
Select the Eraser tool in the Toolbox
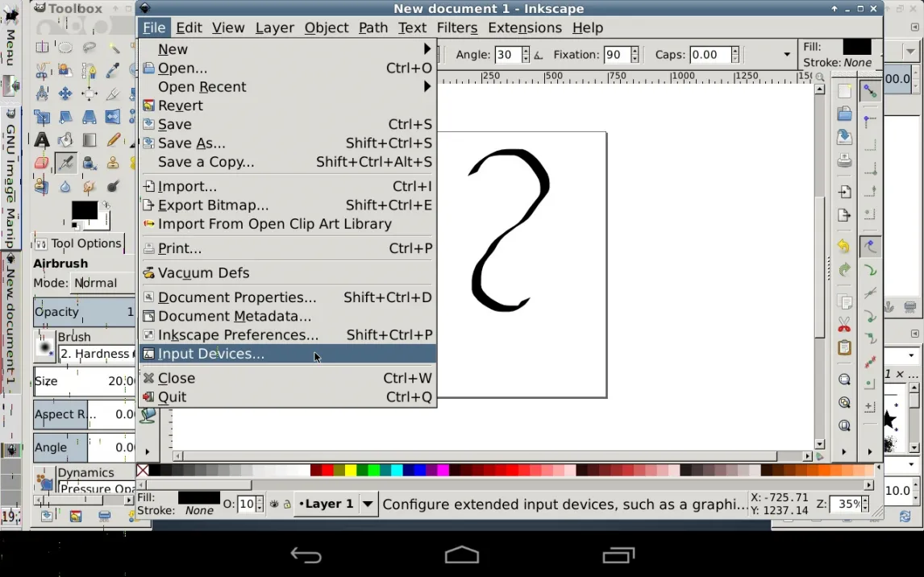[x=42, y=164]
